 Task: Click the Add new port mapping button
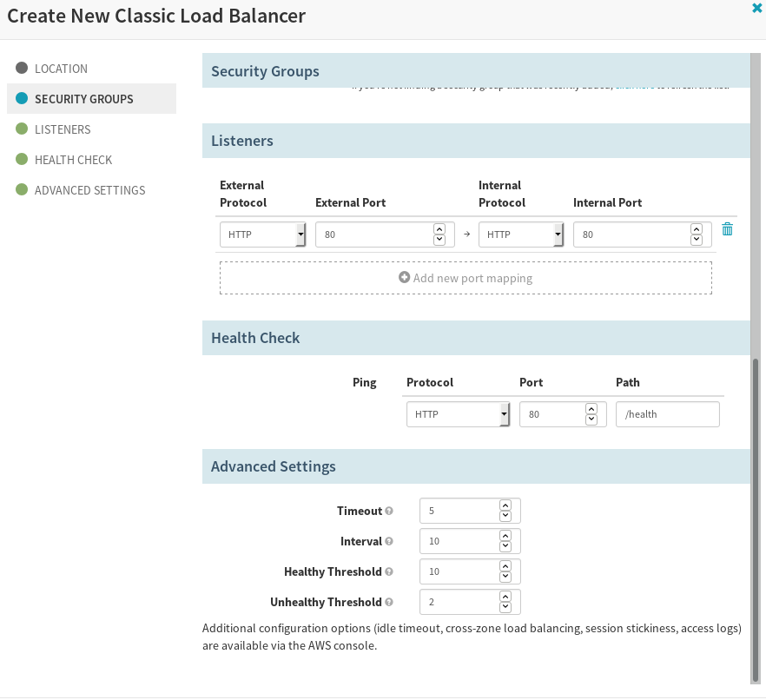tap(466, 278)
